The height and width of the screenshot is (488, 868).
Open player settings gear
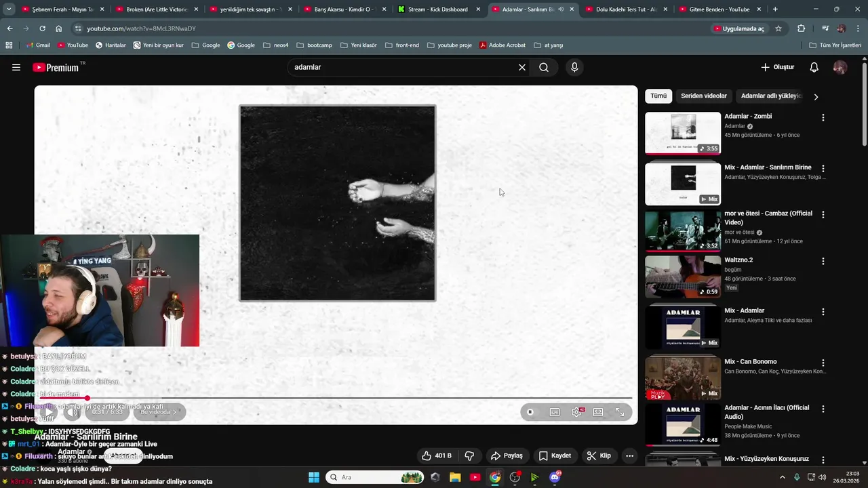576,411
